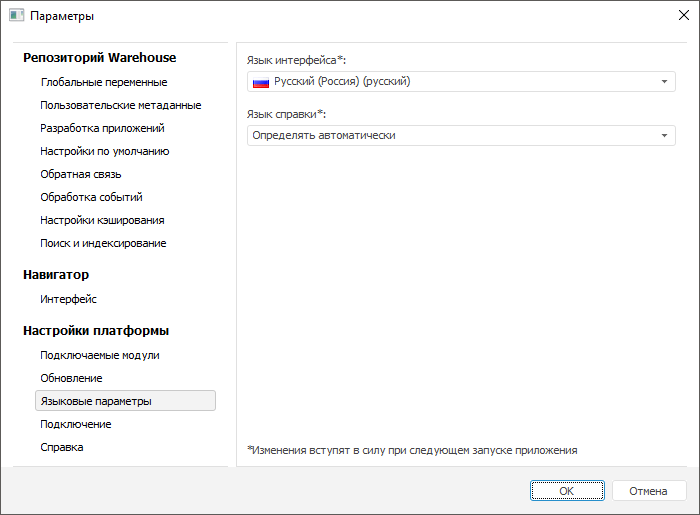Open Пользовательские метаданные section

[121, 105]
